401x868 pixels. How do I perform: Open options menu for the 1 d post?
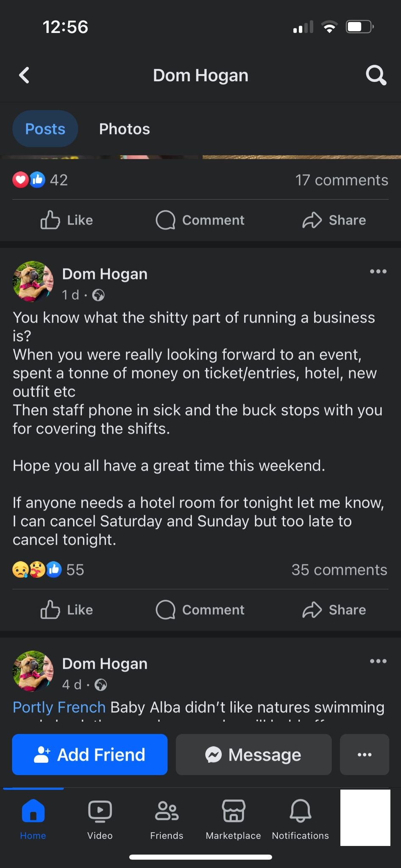(x=378, y=272)
